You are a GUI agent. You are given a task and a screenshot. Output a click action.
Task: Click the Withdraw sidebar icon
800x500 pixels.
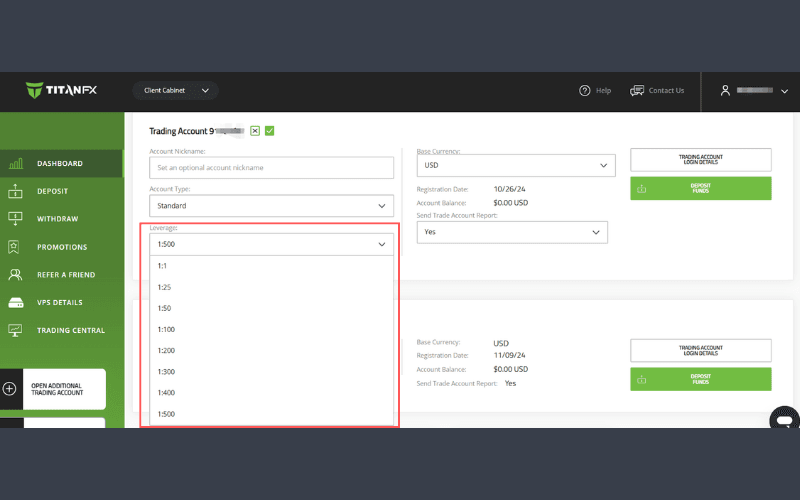[15, 219]
